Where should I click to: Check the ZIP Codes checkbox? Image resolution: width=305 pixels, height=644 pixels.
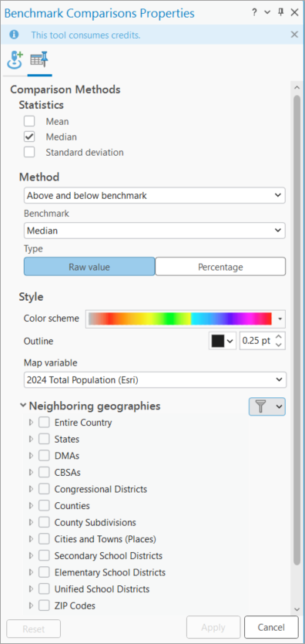44,605
